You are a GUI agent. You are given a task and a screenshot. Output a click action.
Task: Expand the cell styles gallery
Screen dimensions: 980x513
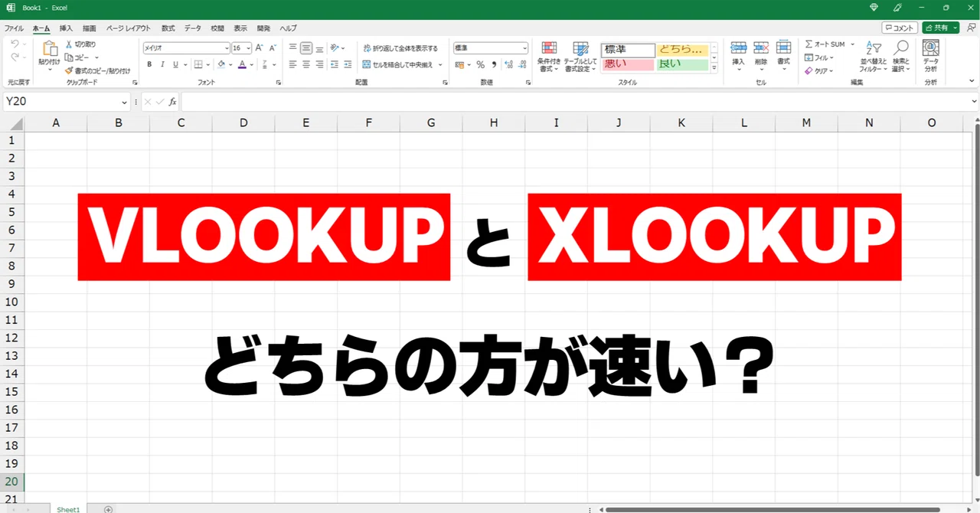click(x=714, y=68)
